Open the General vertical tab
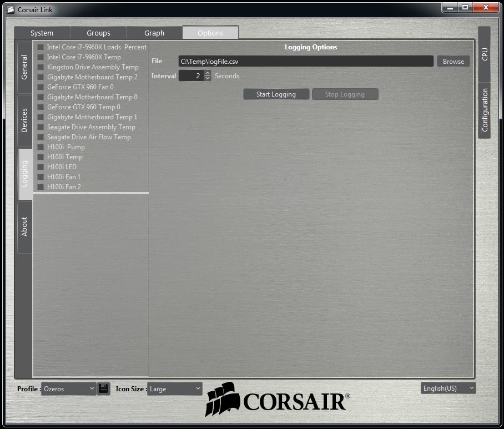 click(25, 68)
